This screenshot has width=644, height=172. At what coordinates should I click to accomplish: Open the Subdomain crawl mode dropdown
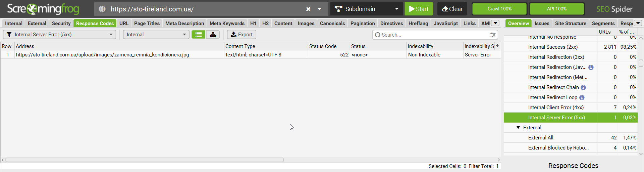pyautogui.click(x=367, y=9)
